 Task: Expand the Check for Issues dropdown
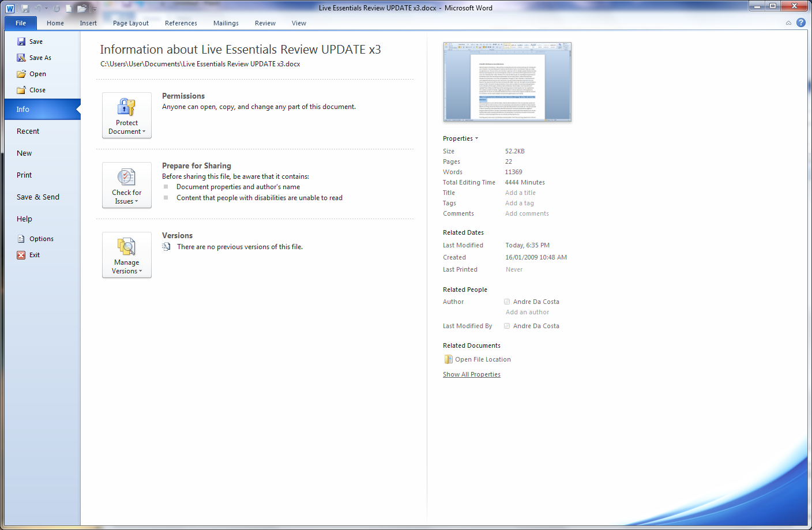click(127, 185)
